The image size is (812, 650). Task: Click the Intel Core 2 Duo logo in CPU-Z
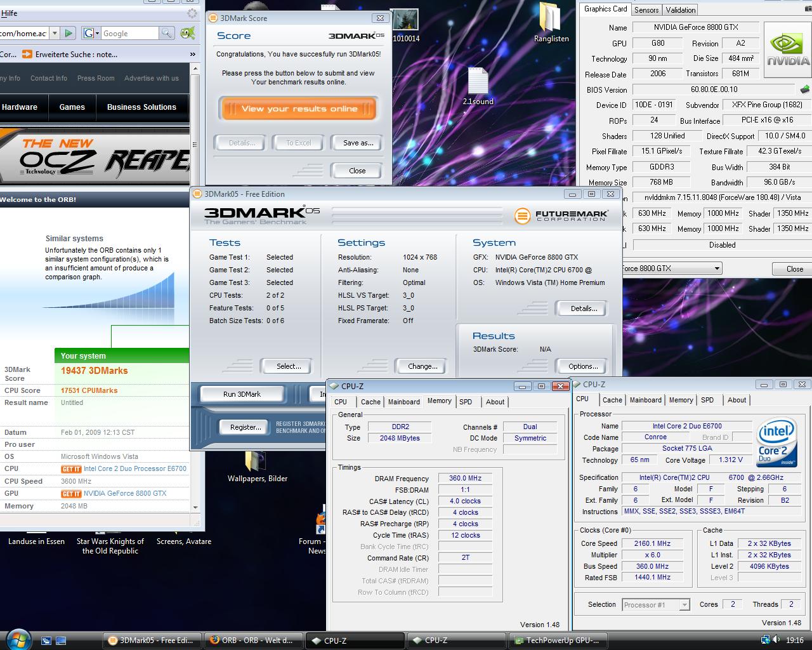[778, 442]
